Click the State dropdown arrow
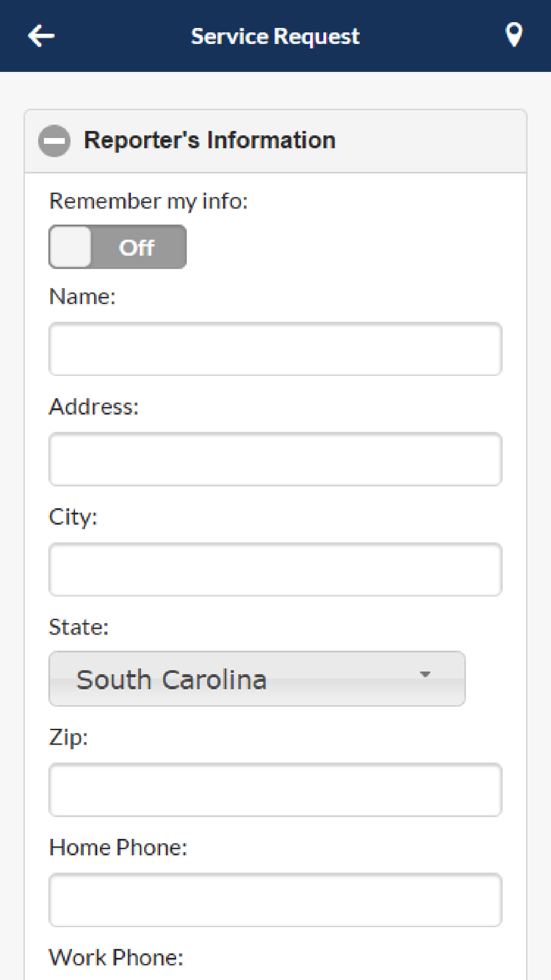The height and width of the screenshot is (980, 551). click(425, 675)
